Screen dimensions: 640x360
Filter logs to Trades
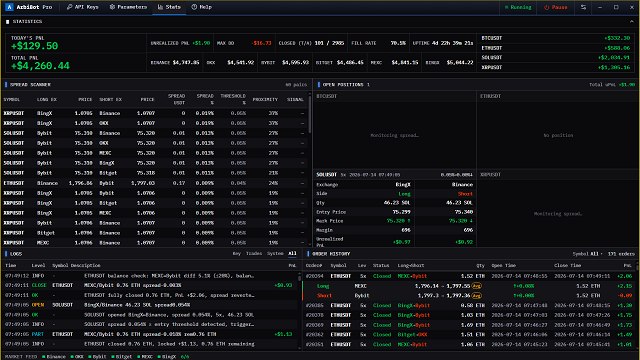click(x=253, y=253)
